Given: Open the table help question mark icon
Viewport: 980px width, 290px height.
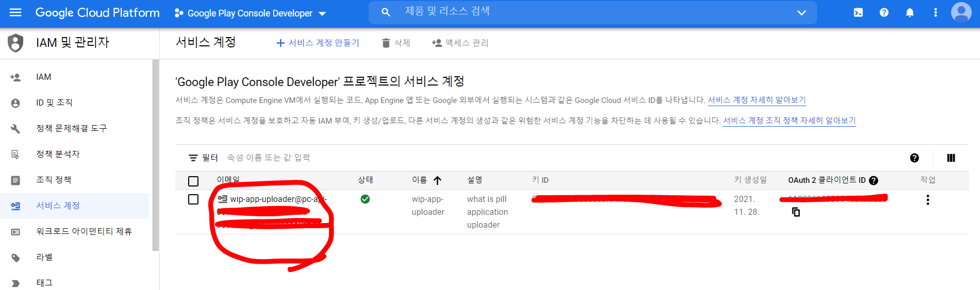Looking at the screenshot, I should point(915,158).
